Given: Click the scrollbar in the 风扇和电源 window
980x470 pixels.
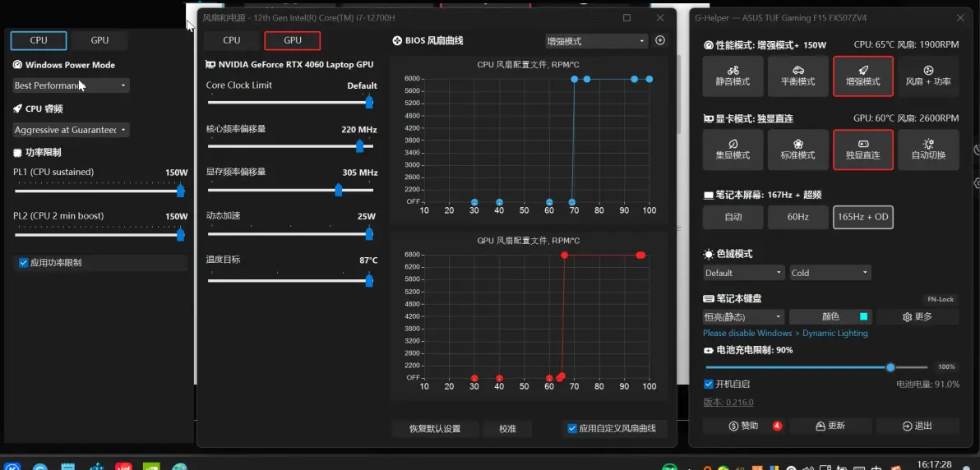Looking at the screenshot, I should (679, 94).
